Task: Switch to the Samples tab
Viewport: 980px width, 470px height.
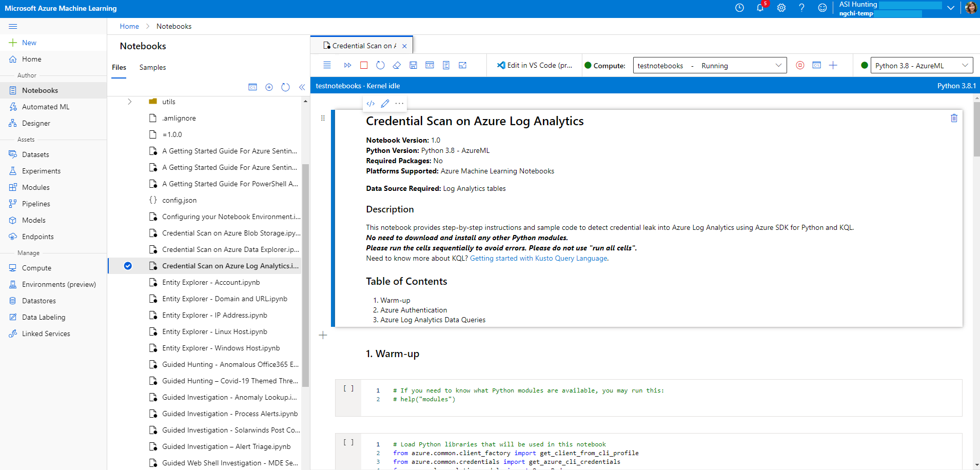Action: [x=152, y=67]
